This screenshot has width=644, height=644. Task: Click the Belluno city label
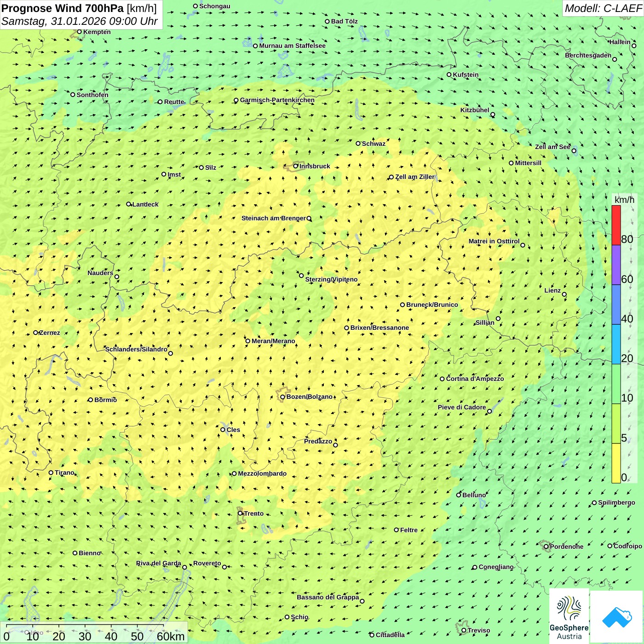click(x=474, y=495)
